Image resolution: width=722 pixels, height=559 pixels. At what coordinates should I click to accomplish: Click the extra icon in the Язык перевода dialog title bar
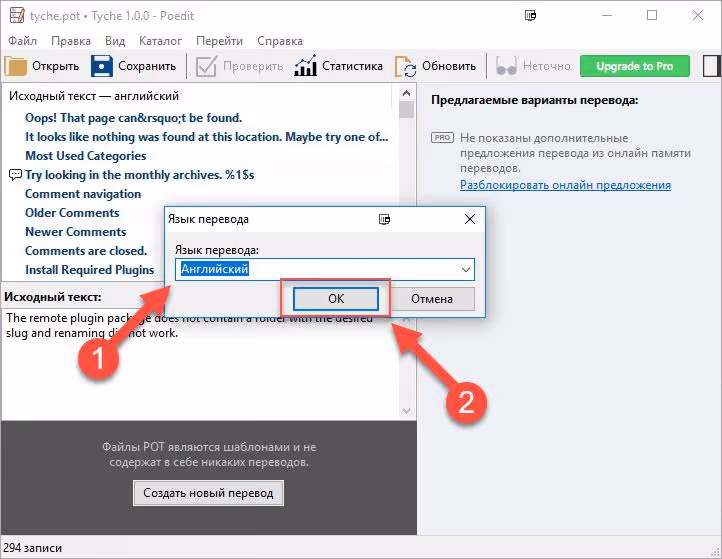click(x=384, y=219)
